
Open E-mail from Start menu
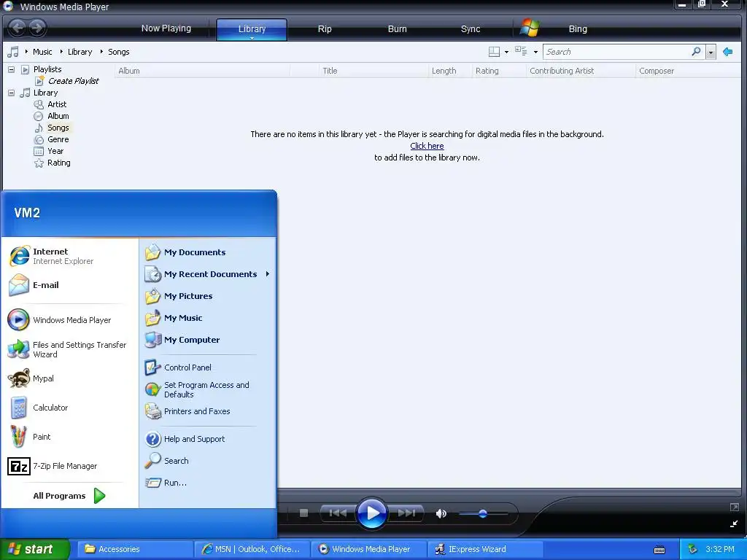click(69, 285)
